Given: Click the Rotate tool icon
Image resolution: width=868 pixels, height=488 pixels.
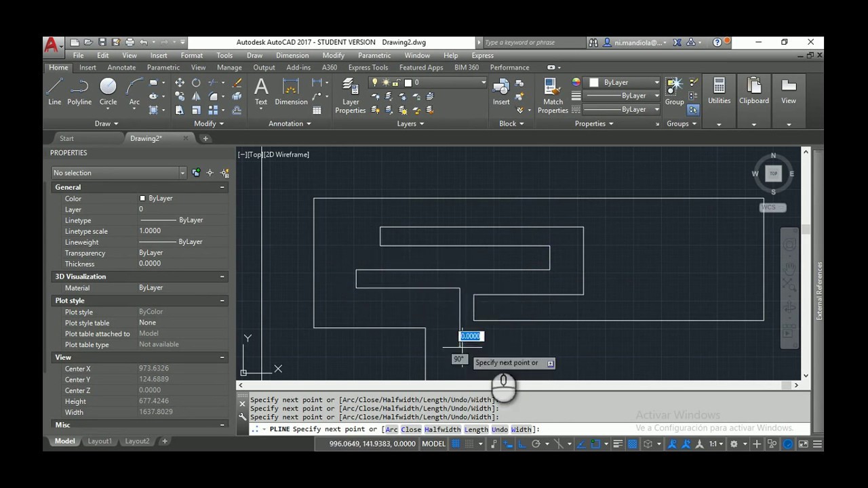Looking at the screenshot, I should tap(196, 83).
